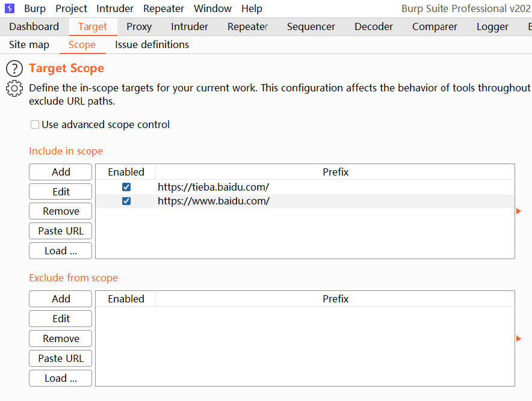Click Paste URL under Include in scope
Image resolution: width=532 pixels, height=401 pixels.
coord(60,231)
